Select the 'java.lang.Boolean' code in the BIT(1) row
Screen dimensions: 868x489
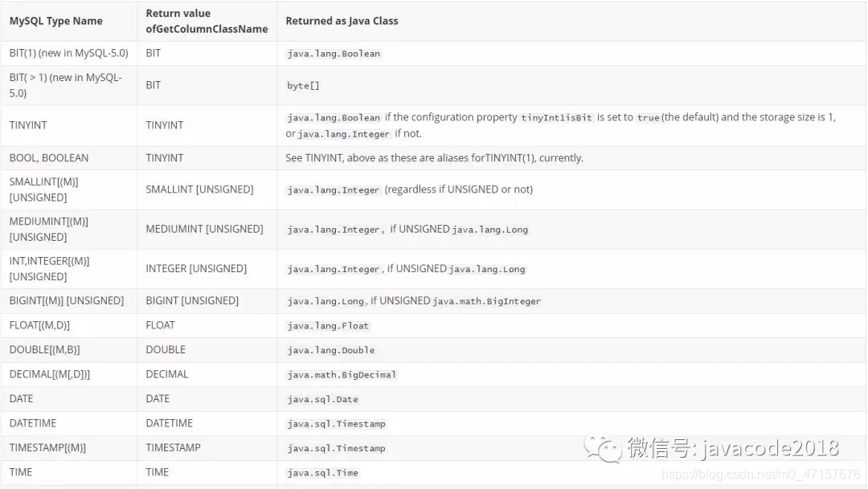(x=334, y=54)
